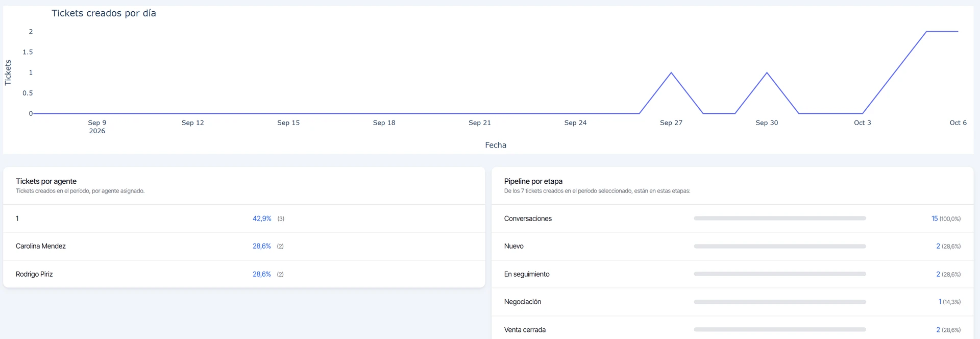Click the line peak above Sep 27

click(671, 73)
